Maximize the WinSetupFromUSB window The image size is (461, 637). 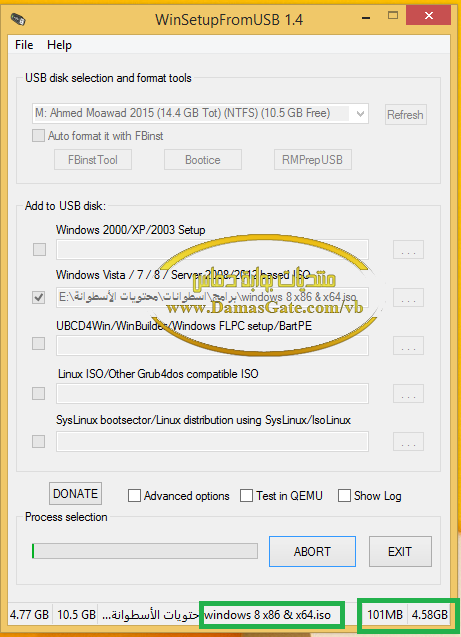point(392,16)
